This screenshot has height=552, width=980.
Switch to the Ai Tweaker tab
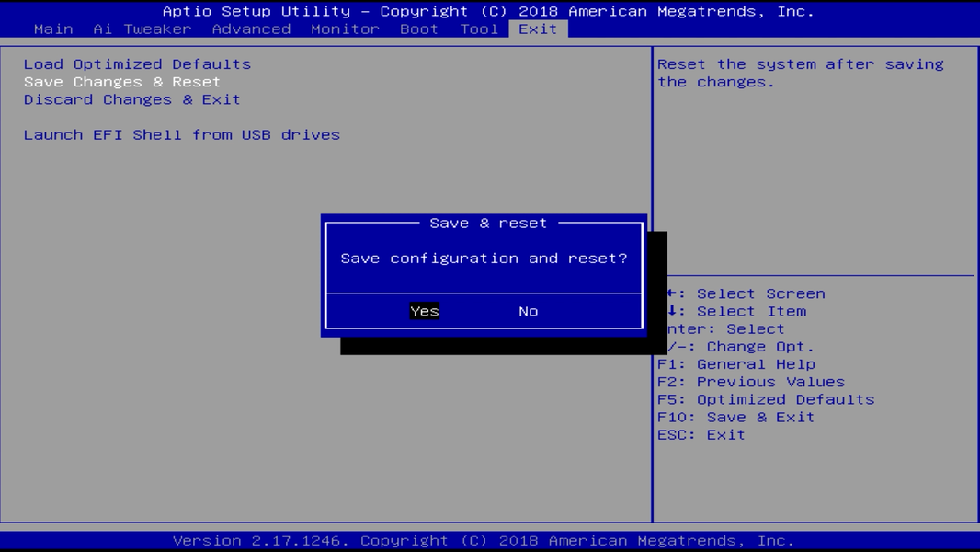pos(142,29)
